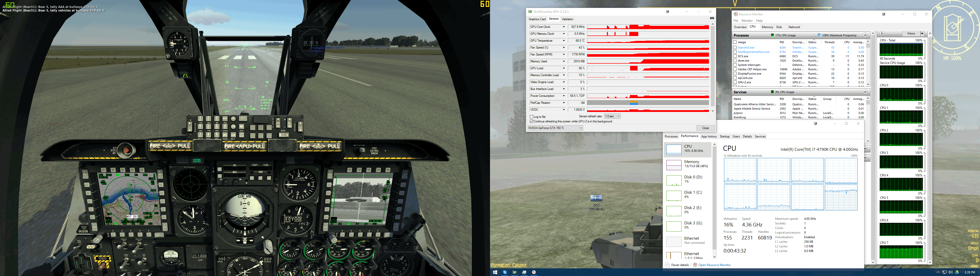Select the Ethernet 'Not connected' graph in Task Manager
Screen dimensions: 980x276
point(674,241)
